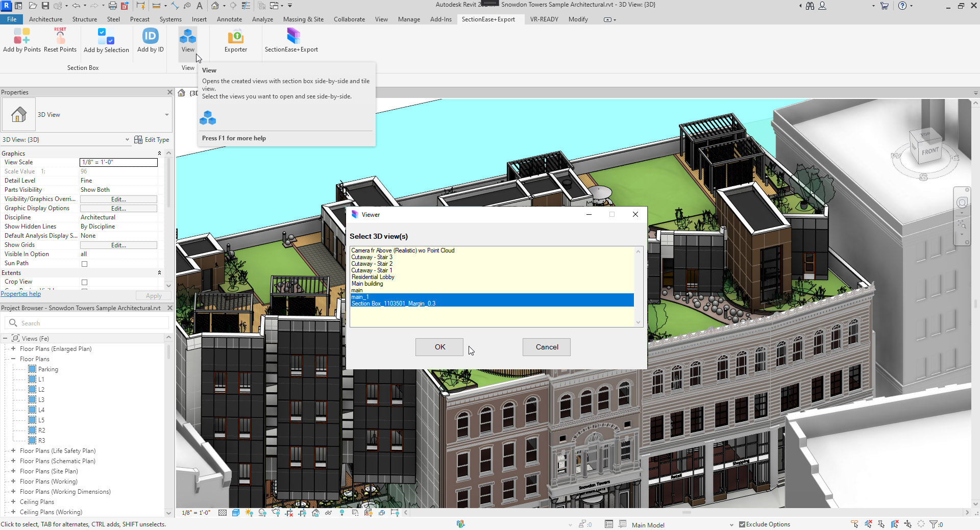
Task: Click Edit button for Show Grids
Action: 118,245
